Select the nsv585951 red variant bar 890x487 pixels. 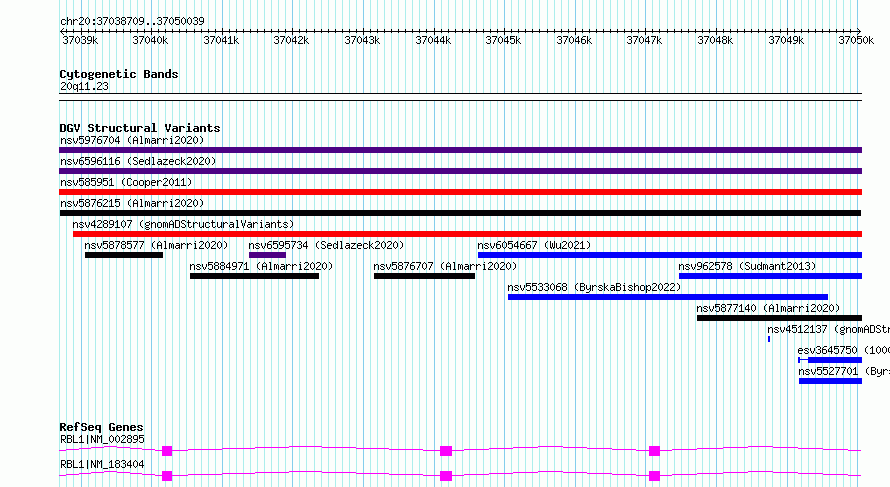tap(460, 192)
